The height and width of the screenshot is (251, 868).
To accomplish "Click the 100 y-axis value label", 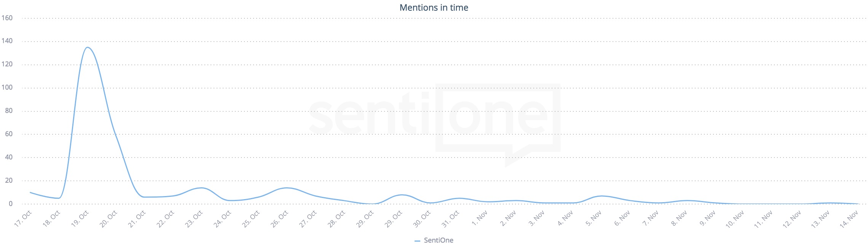I will (7, 87).
